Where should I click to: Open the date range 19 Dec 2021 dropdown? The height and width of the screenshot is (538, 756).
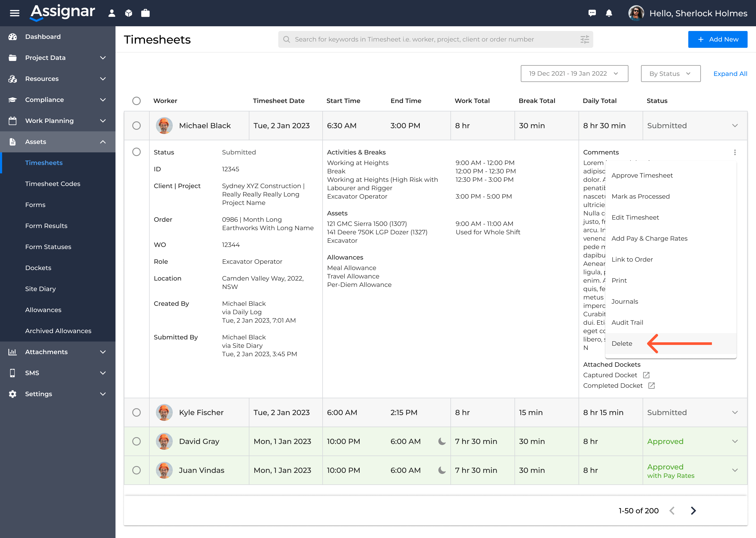click(574, 74)
